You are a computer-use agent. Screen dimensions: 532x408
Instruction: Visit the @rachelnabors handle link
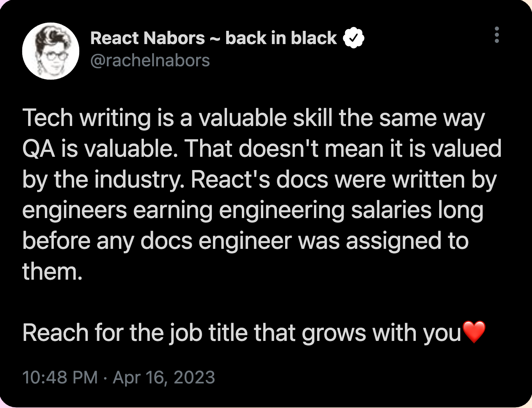(x=150, y=60)
